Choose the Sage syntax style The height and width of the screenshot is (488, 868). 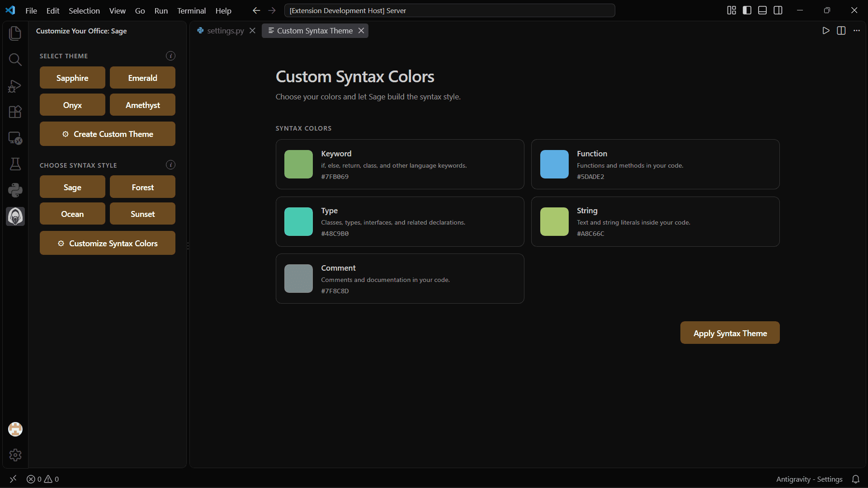pos(72,187)
